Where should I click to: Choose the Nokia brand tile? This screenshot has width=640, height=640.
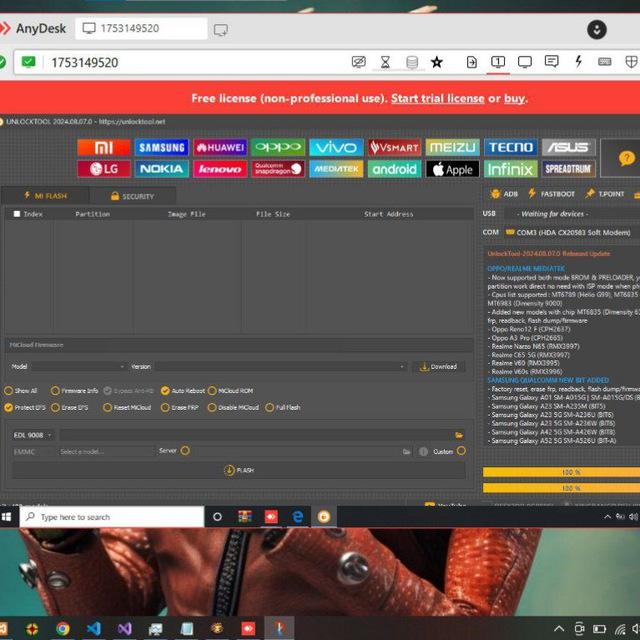point(162,169)
